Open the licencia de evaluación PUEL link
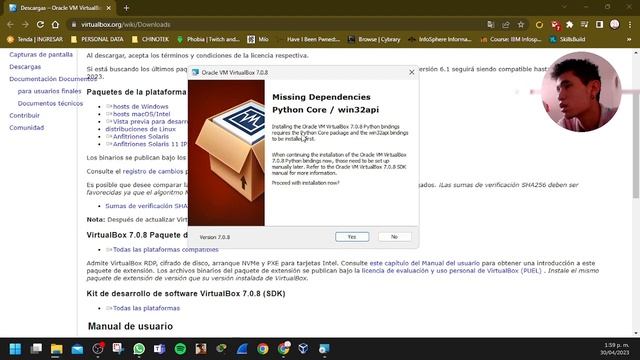The image size is (640, 360). click(451, 271)
